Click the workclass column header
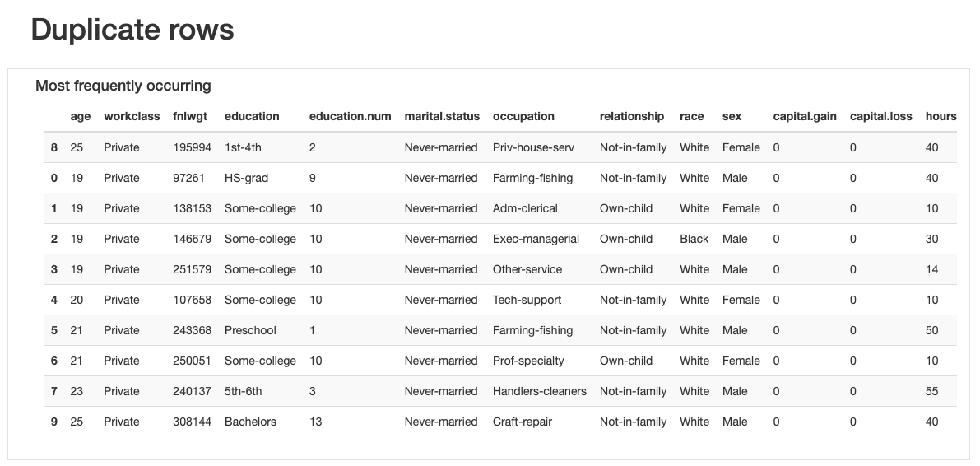 (132, 117)
